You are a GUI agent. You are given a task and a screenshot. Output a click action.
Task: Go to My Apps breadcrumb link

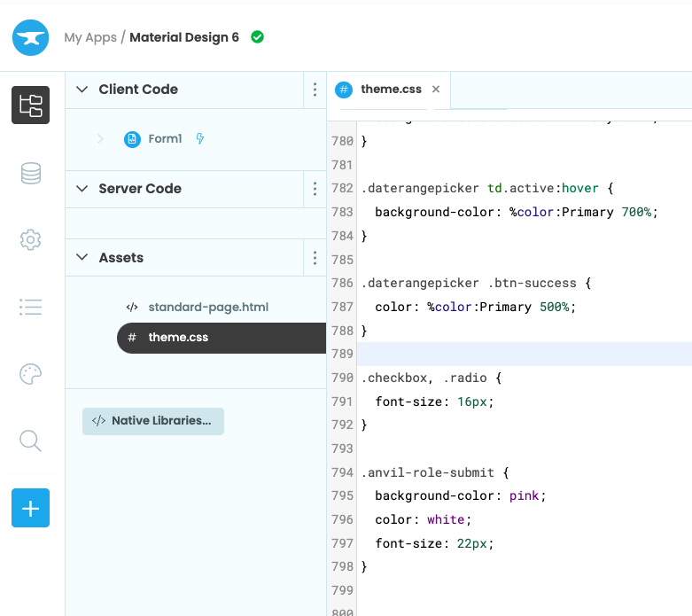(x=89, y=37)
